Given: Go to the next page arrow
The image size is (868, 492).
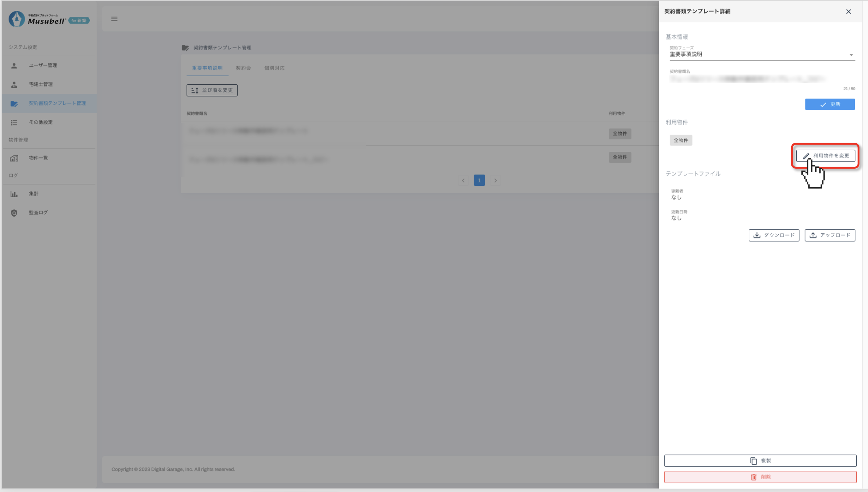Looking at the screenshot, I should pos(495,180).
